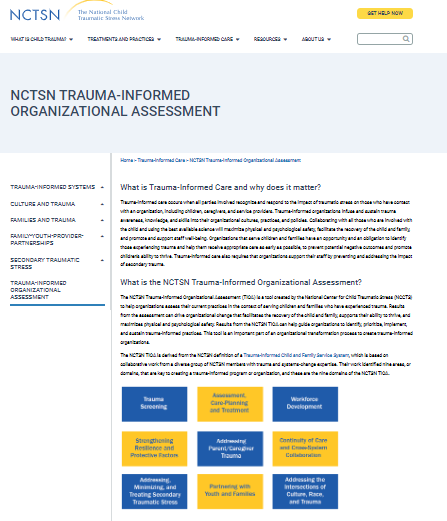Open Culture and Trauma sidebar item
Screen dimensions: 447x521
pos(43,204)
